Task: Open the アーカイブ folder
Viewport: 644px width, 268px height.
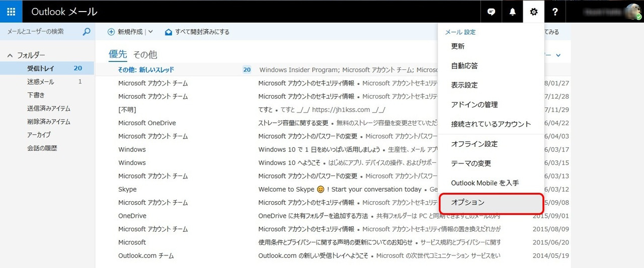Action: coord(47,135)
